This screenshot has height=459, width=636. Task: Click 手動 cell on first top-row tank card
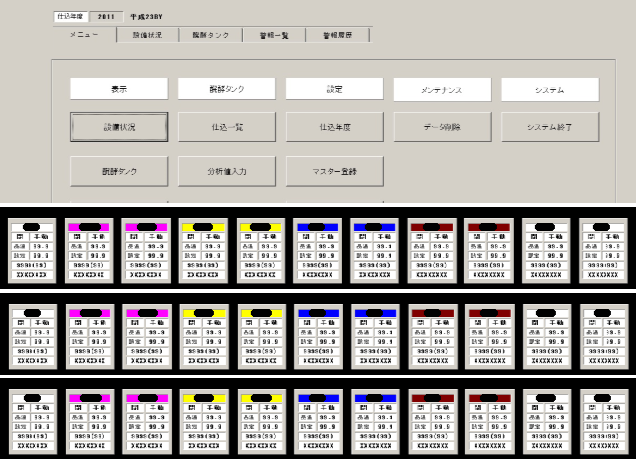point(41,236)
